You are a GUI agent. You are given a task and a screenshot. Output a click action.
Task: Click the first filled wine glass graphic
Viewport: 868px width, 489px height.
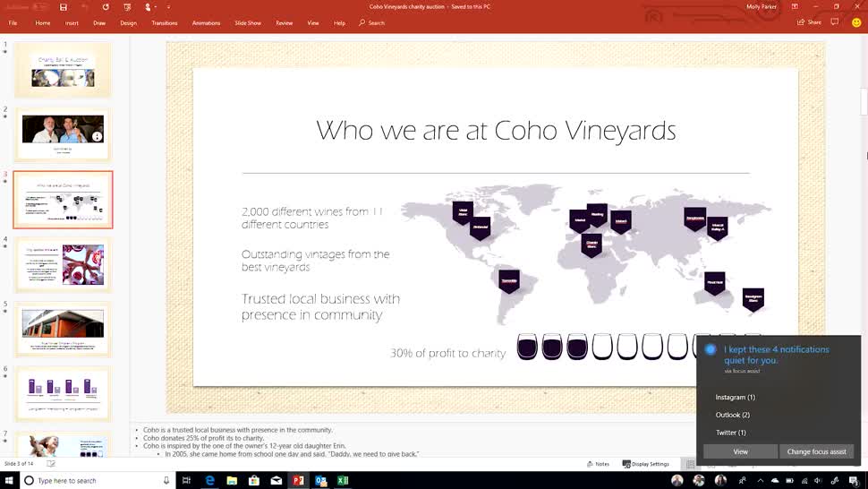(x=527, y=347)
